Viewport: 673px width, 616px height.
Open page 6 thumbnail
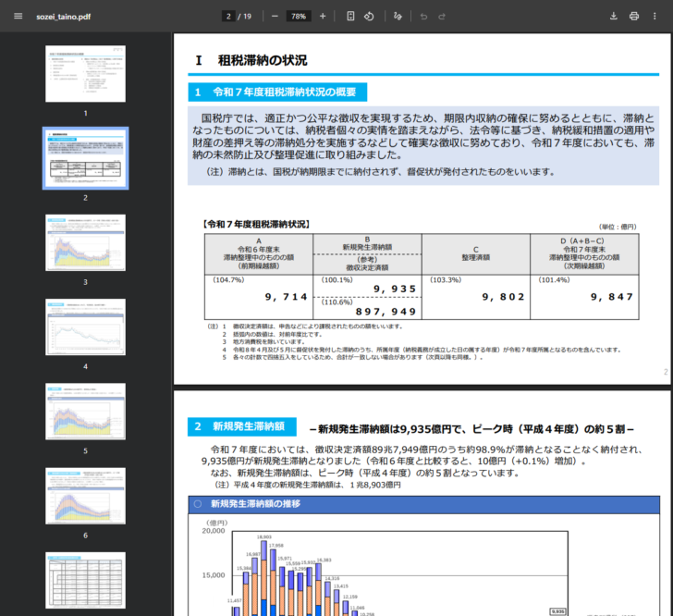pos(85,496)
